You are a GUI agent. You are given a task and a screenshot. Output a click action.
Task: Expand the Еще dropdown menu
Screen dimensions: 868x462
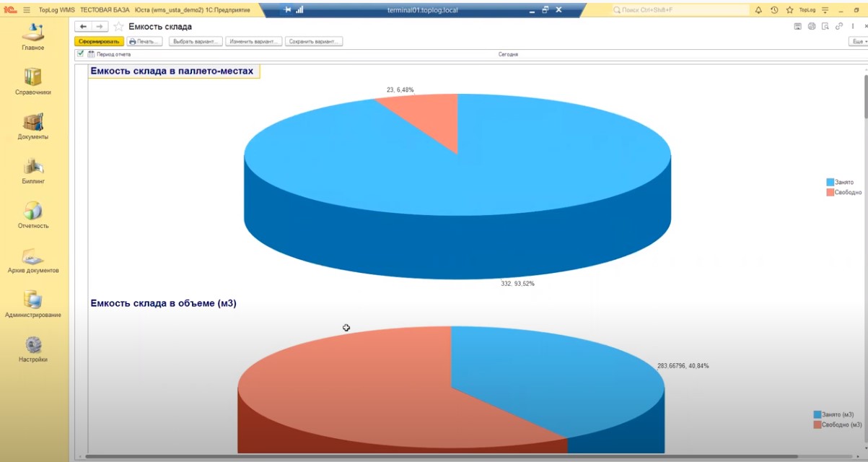pos(858,42)
